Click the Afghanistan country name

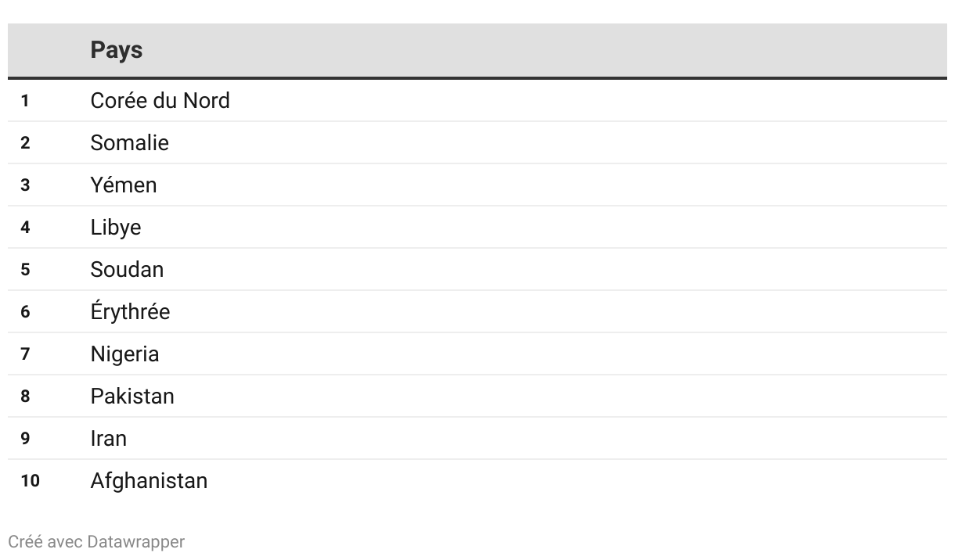point(149,480)
